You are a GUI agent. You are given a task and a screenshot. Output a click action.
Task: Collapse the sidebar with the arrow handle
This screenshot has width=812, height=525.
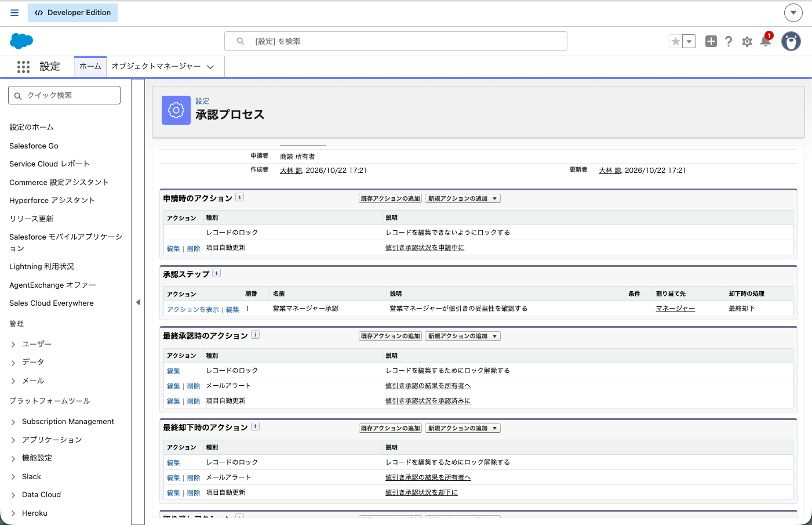tap(138, 302)
